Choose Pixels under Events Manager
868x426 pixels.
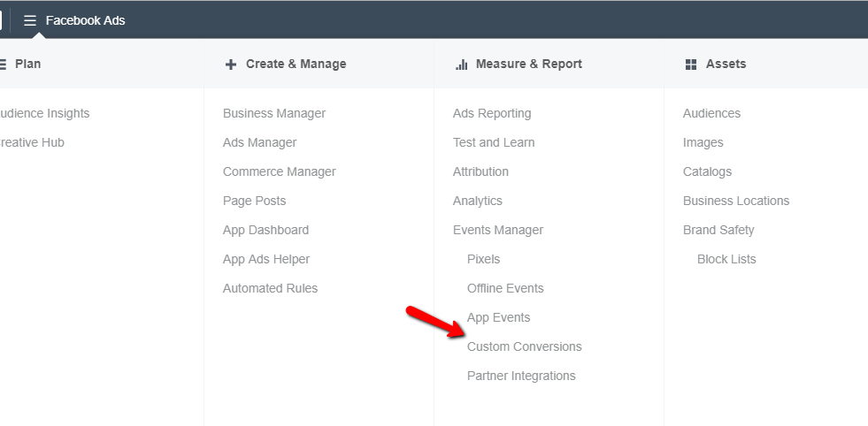483,260
